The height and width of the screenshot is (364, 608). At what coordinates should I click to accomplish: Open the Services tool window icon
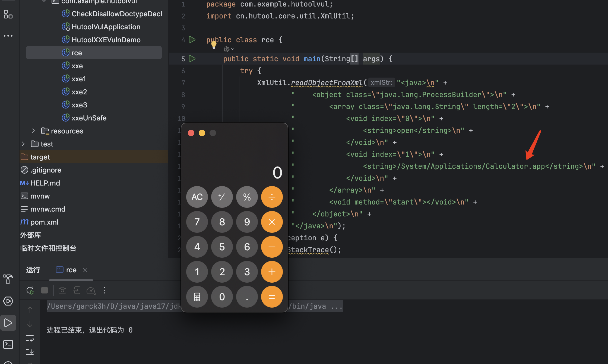8,301
